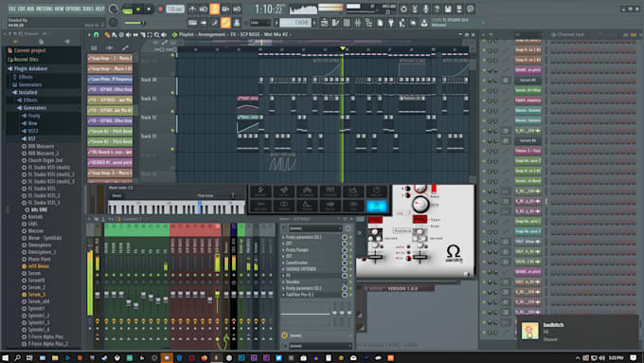Select Church Organ 2nd plugin
Image resolution: width=644 pixels, height=363 pixels.
43,160
